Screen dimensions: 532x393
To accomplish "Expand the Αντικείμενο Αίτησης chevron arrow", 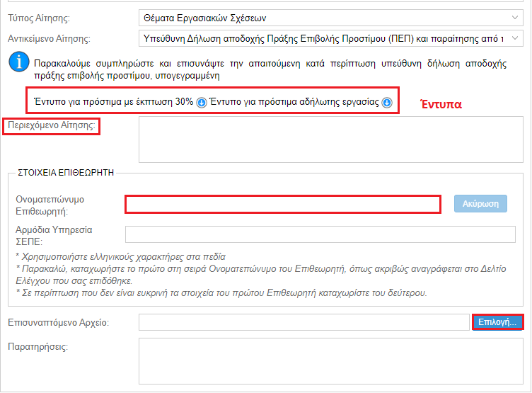I will [515, 38].
